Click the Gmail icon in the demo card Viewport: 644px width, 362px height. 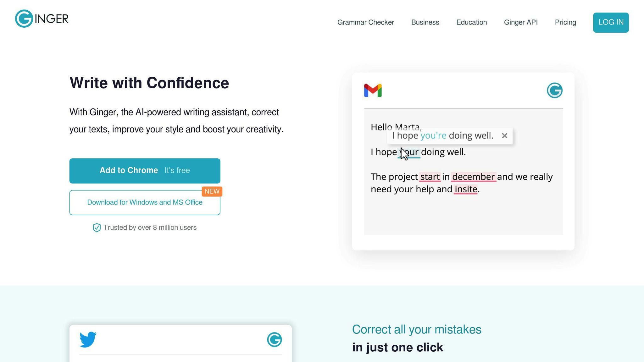click(x=373, y=90)
